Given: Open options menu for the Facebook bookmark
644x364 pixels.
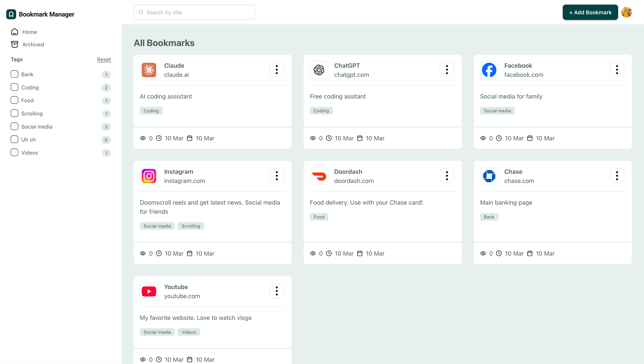Looking at the screenshot, I should pos(616,70).
